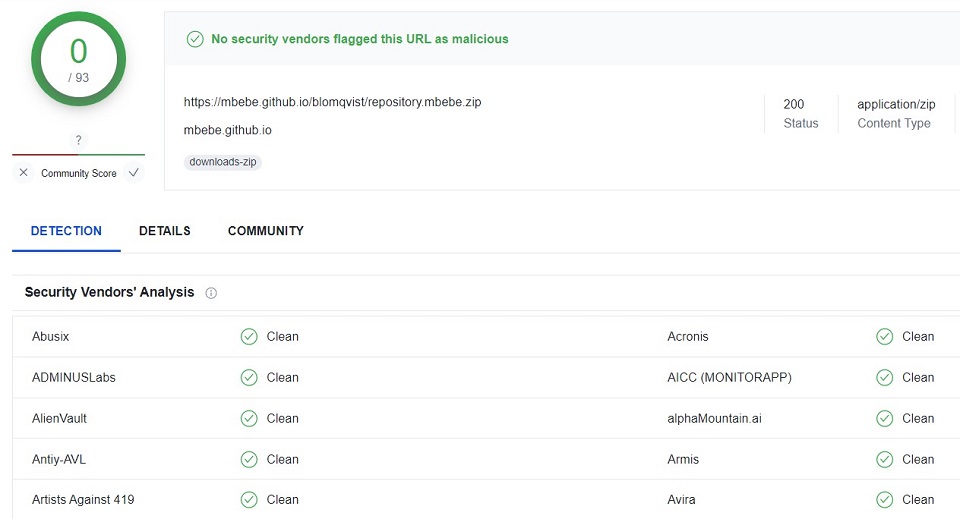The width and height of the screenshot is (960, 519).
Task: Click the Avira vendor name
Action: pos(681,500)
